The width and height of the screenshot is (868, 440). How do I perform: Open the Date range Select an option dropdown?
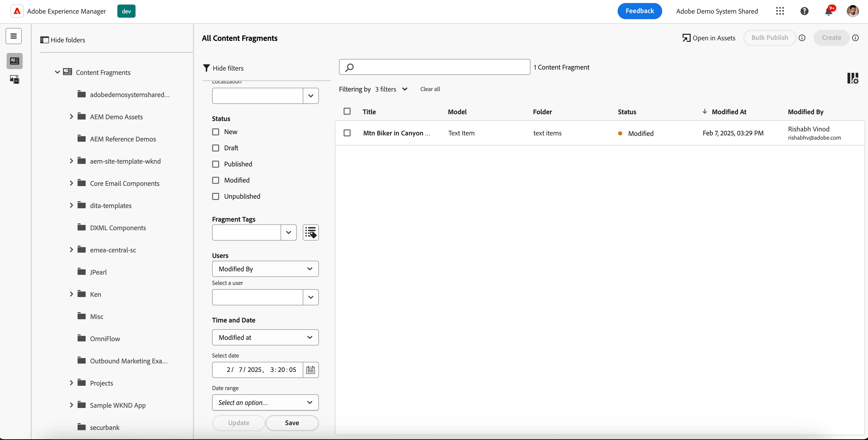tap(265, 402)
